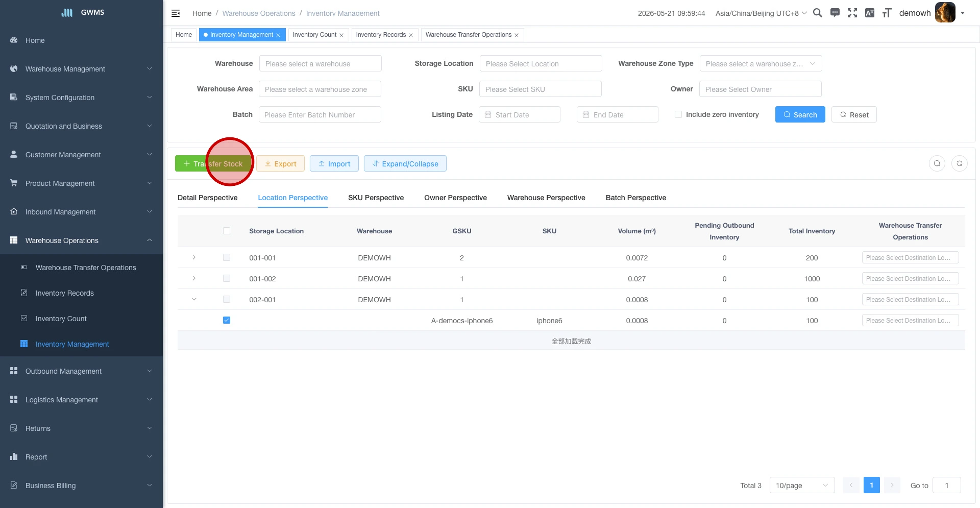Screen dimensions: 980x508
Task: Switch to SKU Perspective tab
Action: pyautogui.click(x=376, y=198)
